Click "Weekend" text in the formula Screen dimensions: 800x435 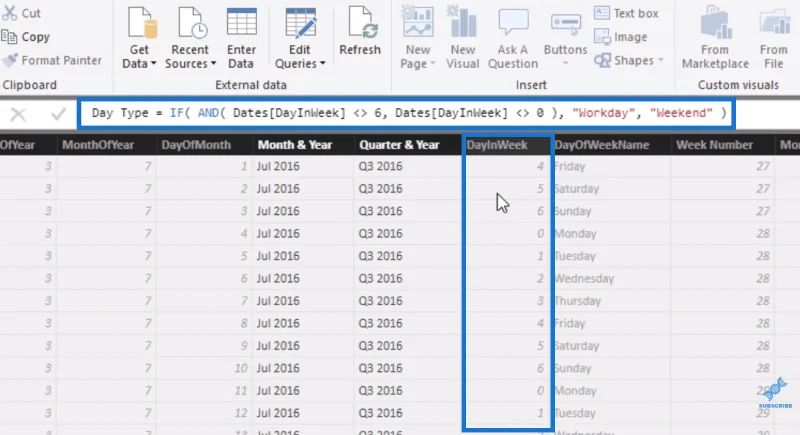(x=681, y=113)
